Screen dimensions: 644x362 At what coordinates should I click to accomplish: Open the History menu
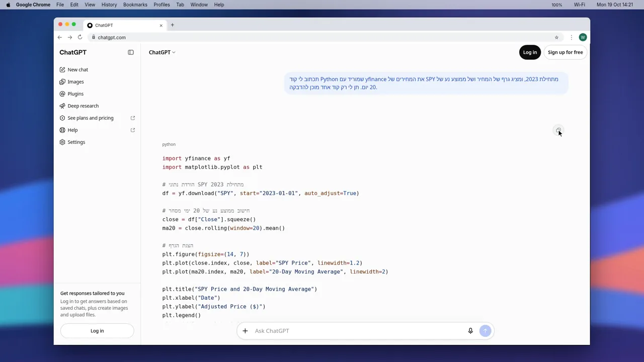pyautogui.click(x=109, y=5)
